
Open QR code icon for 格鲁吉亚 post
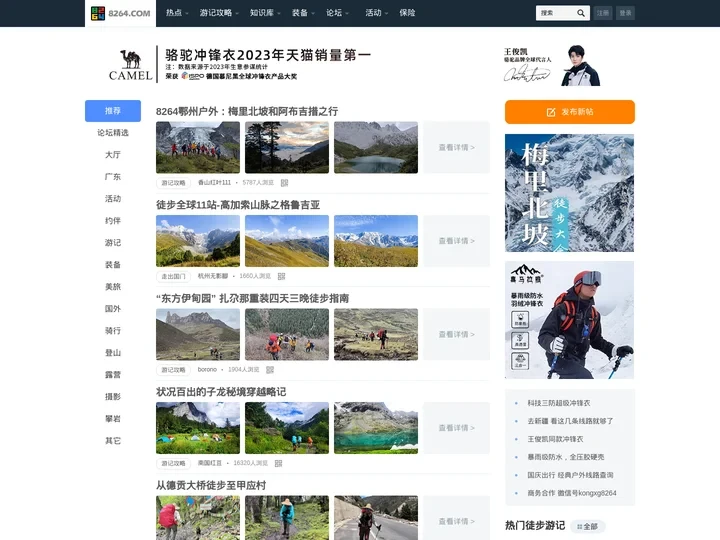[x=281, y=276]
